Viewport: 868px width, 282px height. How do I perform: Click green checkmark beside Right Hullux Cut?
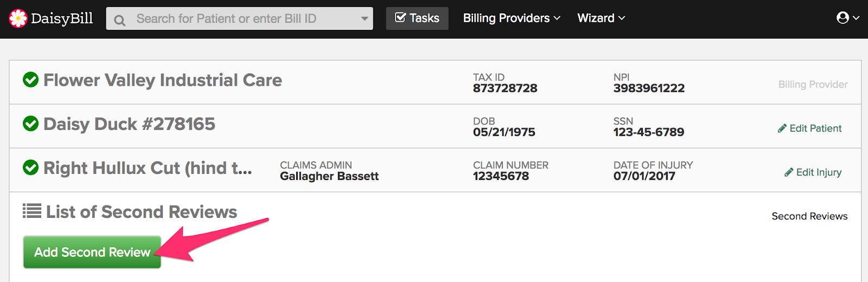pos(31,168)
